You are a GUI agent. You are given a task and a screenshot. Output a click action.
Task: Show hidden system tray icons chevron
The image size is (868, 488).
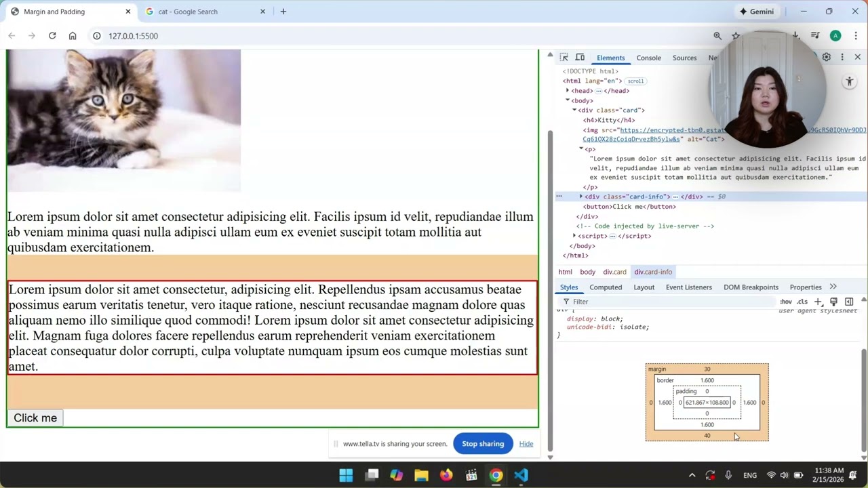[692, 475]
